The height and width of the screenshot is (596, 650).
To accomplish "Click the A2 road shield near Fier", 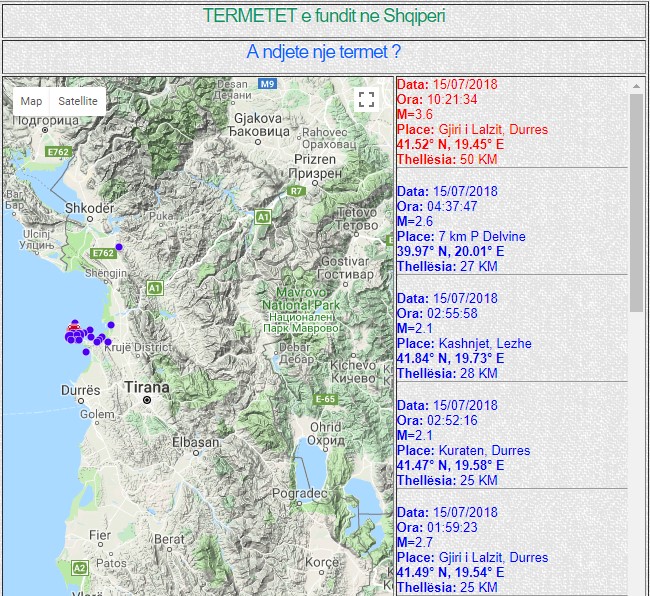I will 78,568.
